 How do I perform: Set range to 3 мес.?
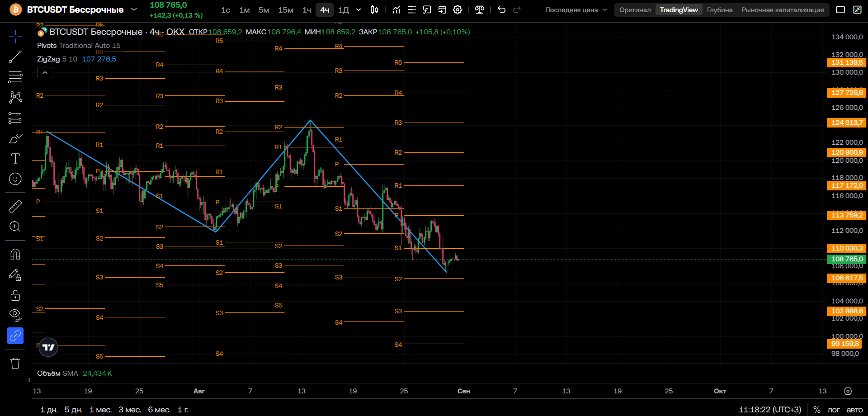[x=130, y=410]
